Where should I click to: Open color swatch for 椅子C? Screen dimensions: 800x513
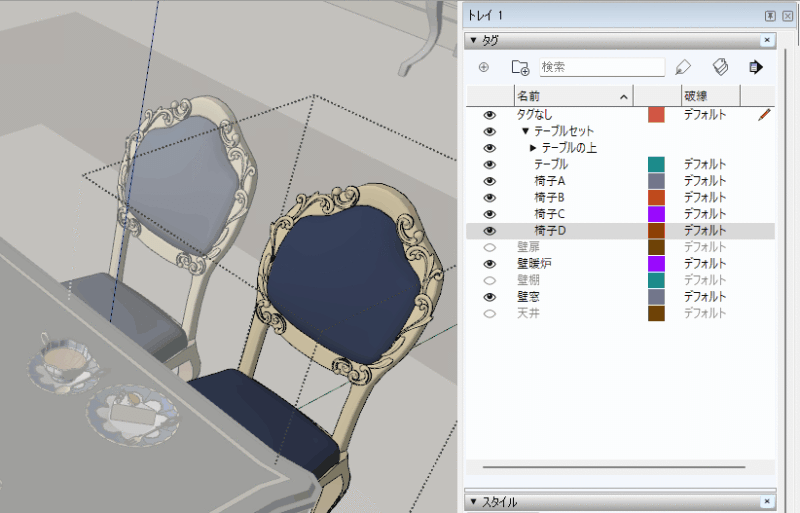(656, 214)
